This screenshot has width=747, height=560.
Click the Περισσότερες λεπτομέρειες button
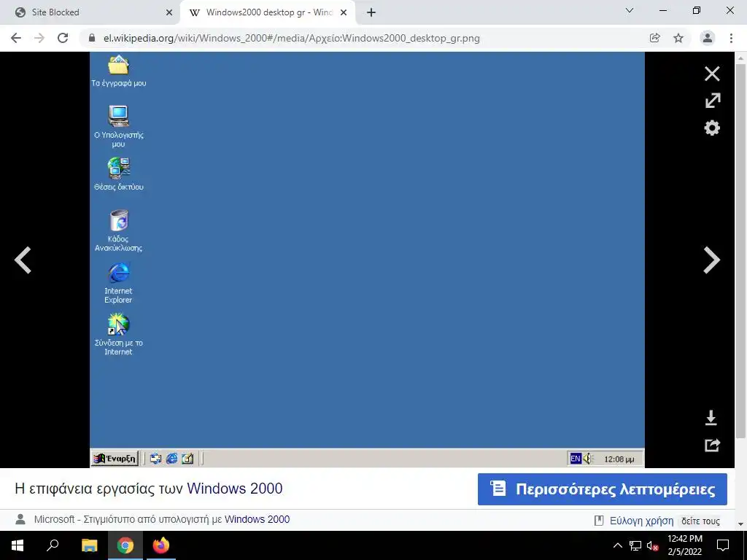pos(602,489)
